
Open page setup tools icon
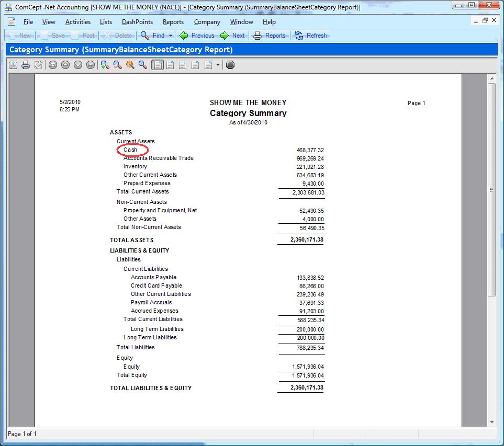pos(38,65)
